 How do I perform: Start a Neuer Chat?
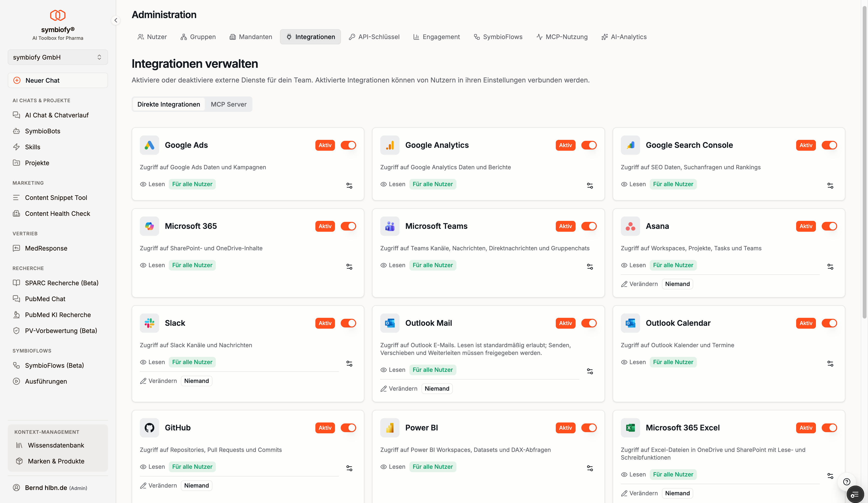coord(58,80)
